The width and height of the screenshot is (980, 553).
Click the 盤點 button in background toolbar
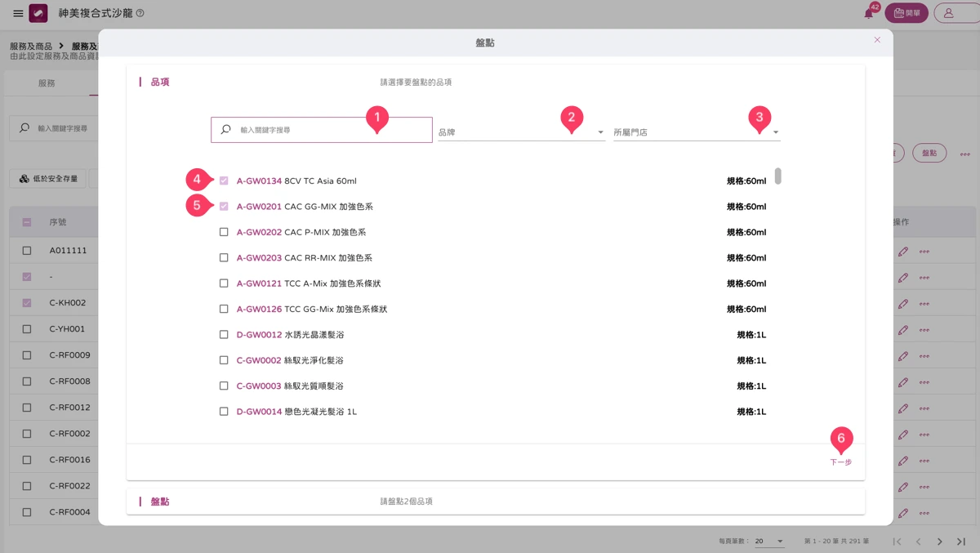click(x=929, y=154)
